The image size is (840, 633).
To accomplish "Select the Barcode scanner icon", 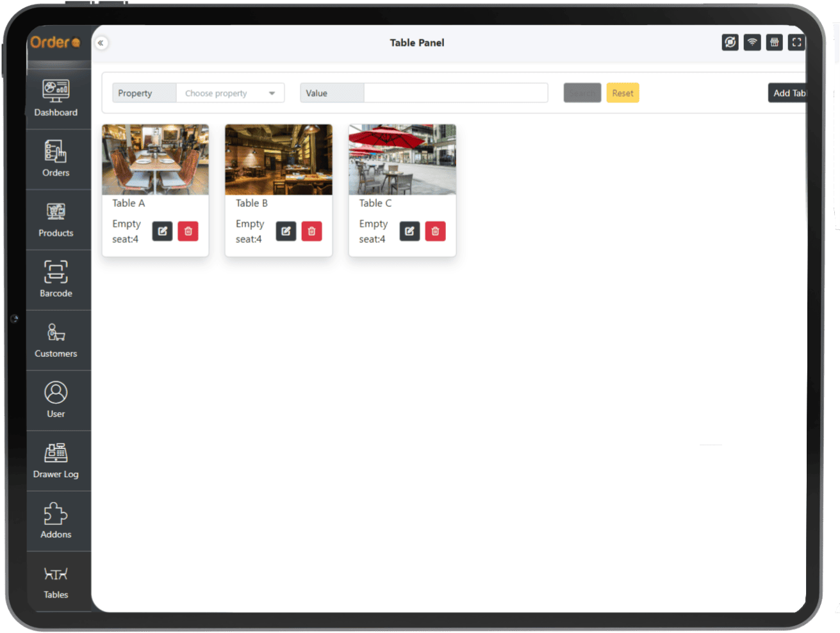I will 56,272.
